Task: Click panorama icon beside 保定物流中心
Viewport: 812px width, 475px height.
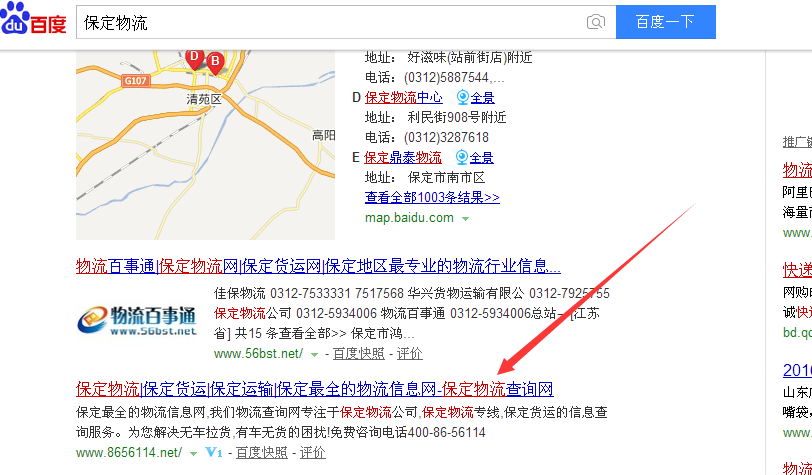Action: click(462, 97)
